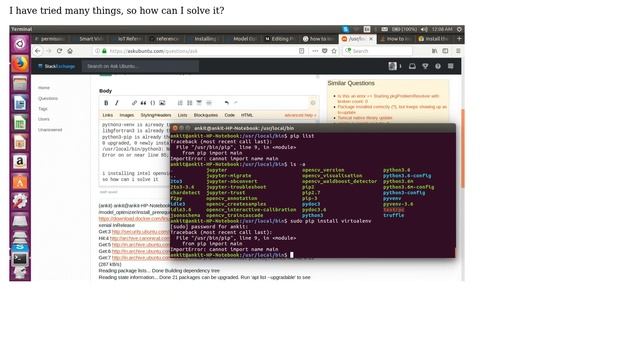
Task: Open the session power cog in the top panel
Action: point(459,29)
